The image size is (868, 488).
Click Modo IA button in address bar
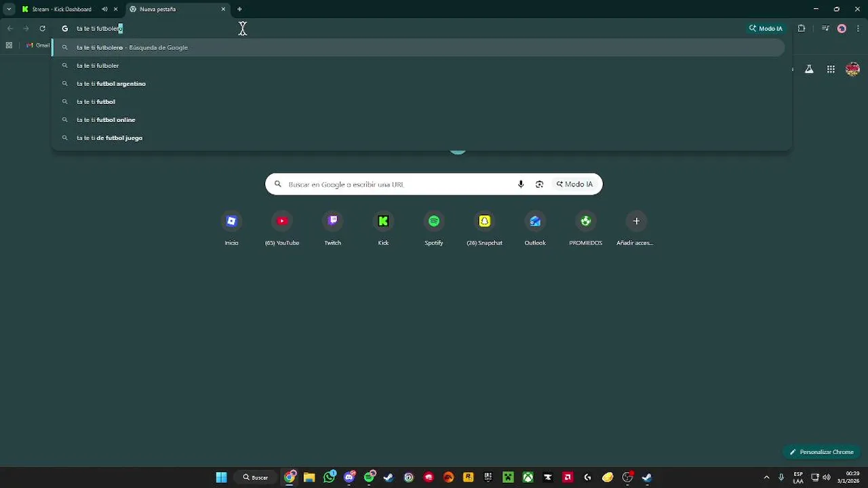click(x=766, y=28)
